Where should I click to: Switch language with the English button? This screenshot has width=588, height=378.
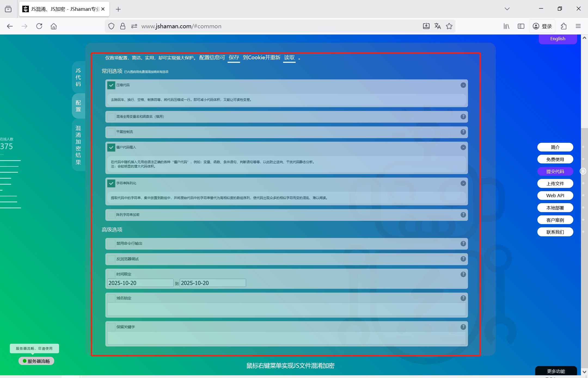tap(558, 39)
